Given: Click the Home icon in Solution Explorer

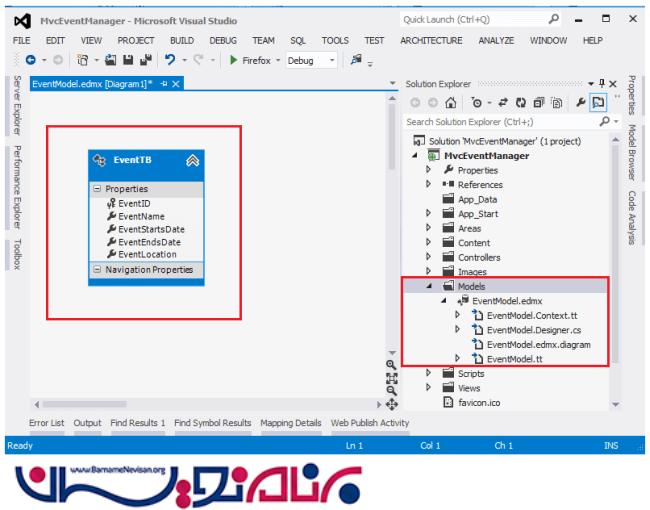Looking at the screenshot, I should coord(451,102).
